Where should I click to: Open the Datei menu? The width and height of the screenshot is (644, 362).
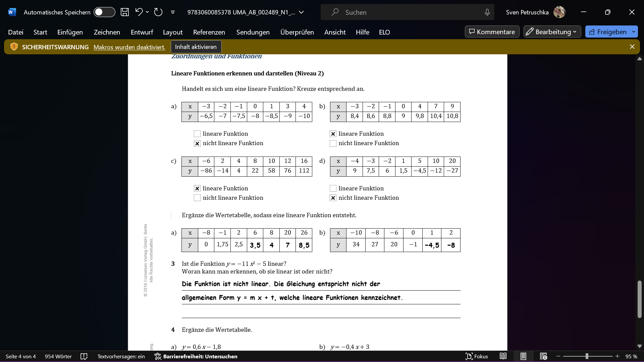tap(16, 32)
